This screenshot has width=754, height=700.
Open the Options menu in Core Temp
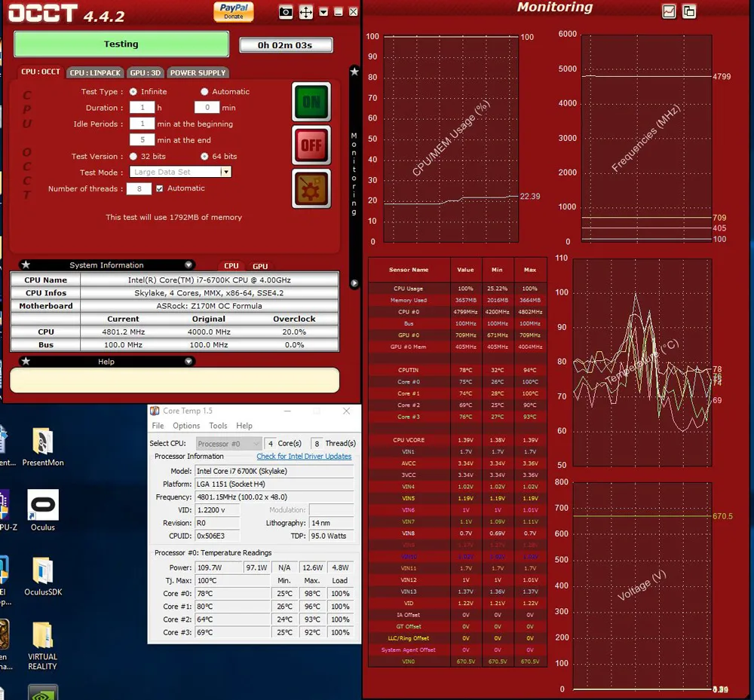[186, 426]
